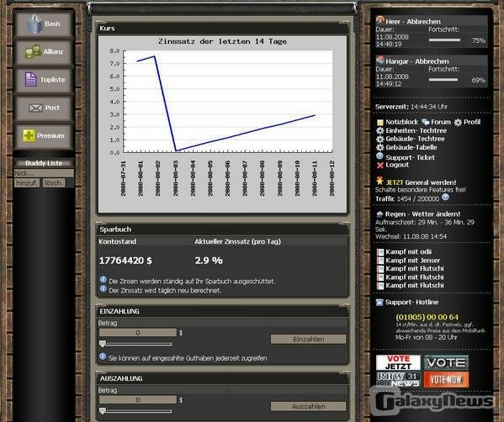The image size is (504, 422).
Task: Click report icon beside Kampf mit odii
Action: (x=380, y=252)
